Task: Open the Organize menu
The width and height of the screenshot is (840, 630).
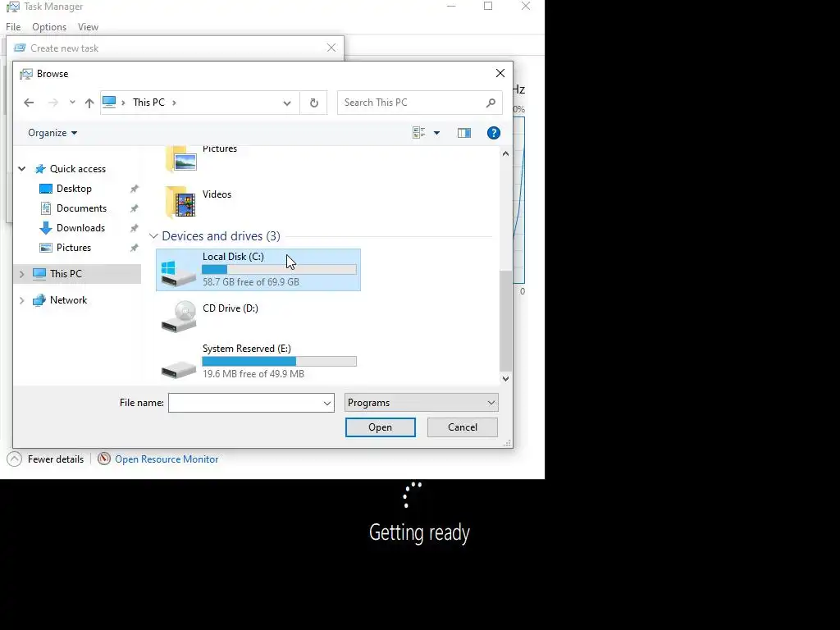Action: [x=52, y=133]
